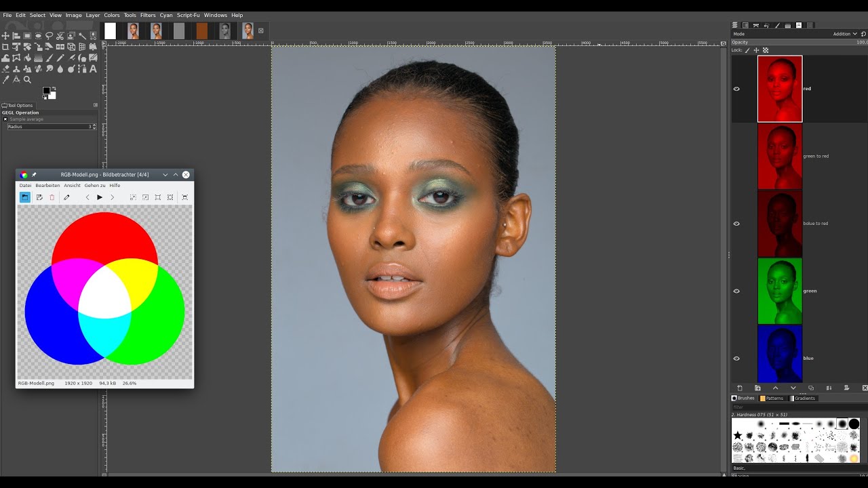This screenshot has width=868, height=488.
Task: Select the Crop tool
Action: coord(5,47)
